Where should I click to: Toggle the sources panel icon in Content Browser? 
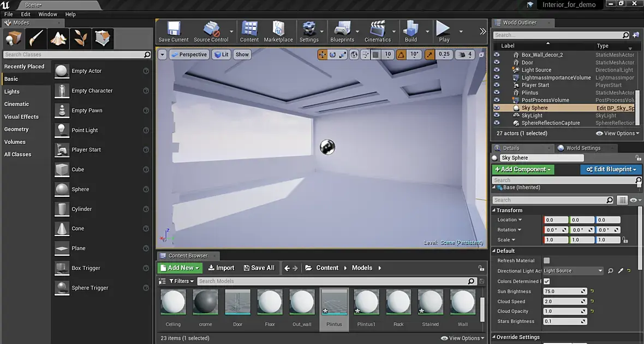click(162, 281)
